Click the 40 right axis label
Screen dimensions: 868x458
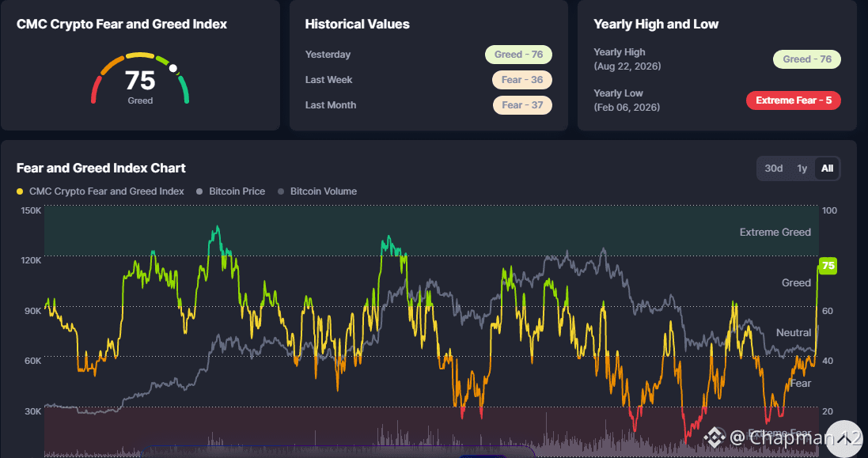(x=828, y=361)
